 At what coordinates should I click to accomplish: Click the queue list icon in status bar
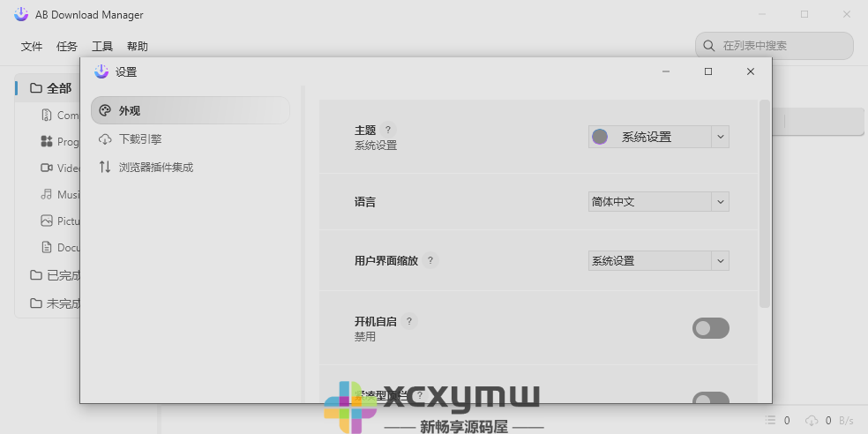point(770,421)
